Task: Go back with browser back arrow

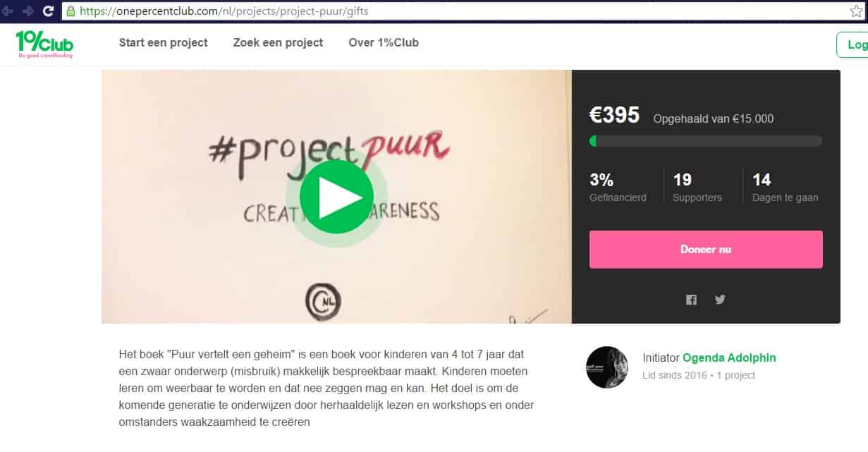Action: coord(7,11)
